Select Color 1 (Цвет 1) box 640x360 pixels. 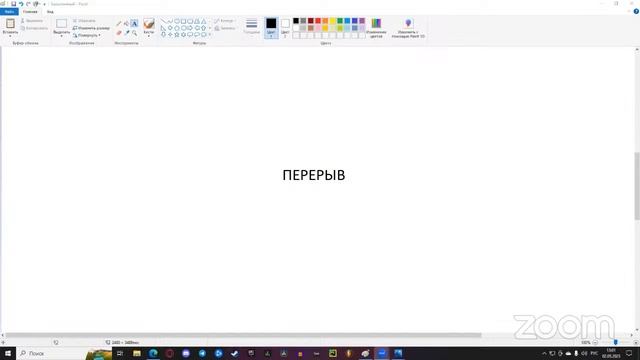point(271,28)
